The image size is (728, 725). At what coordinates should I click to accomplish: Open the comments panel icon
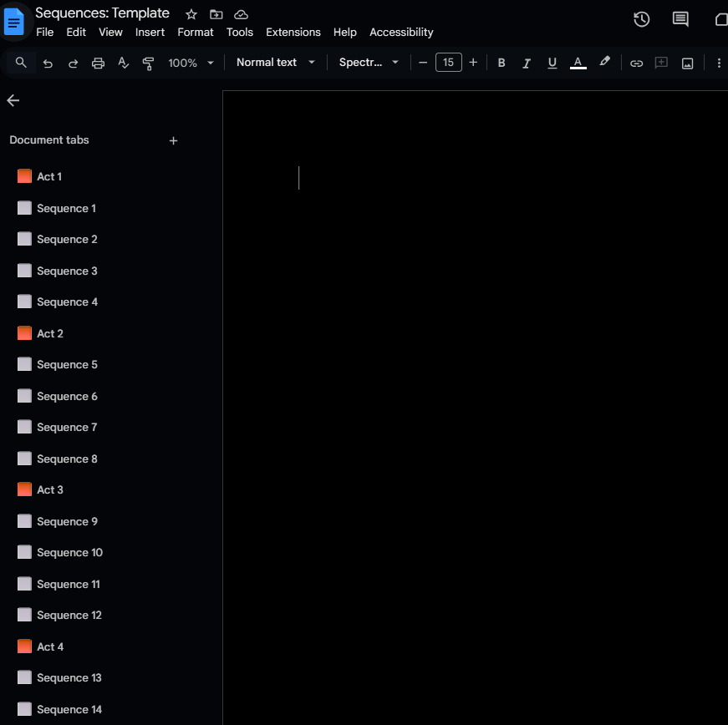click(x=680, y=19)
